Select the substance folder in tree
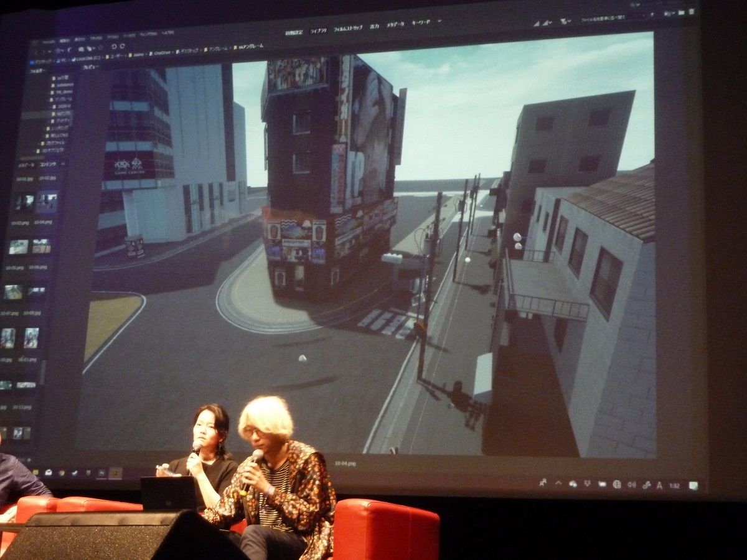 (x=63, y=85)
